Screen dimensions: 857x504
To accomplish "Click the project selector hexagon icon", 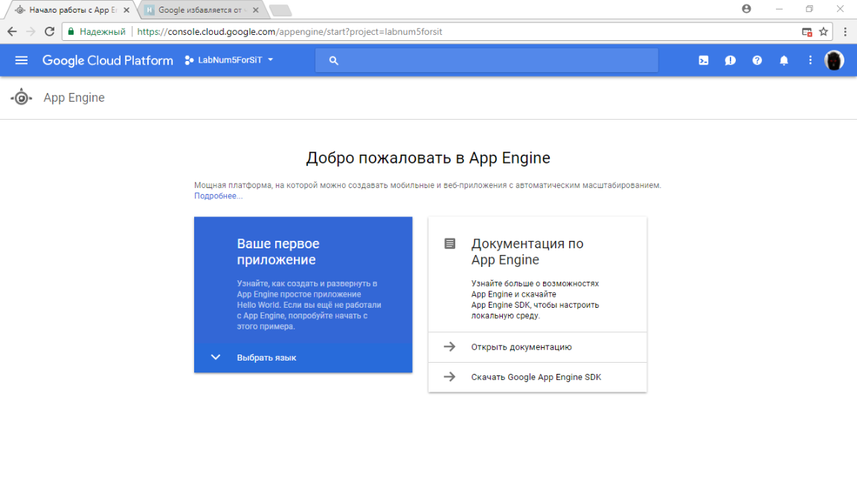I will pyautogui.click(x=189, y=60).
